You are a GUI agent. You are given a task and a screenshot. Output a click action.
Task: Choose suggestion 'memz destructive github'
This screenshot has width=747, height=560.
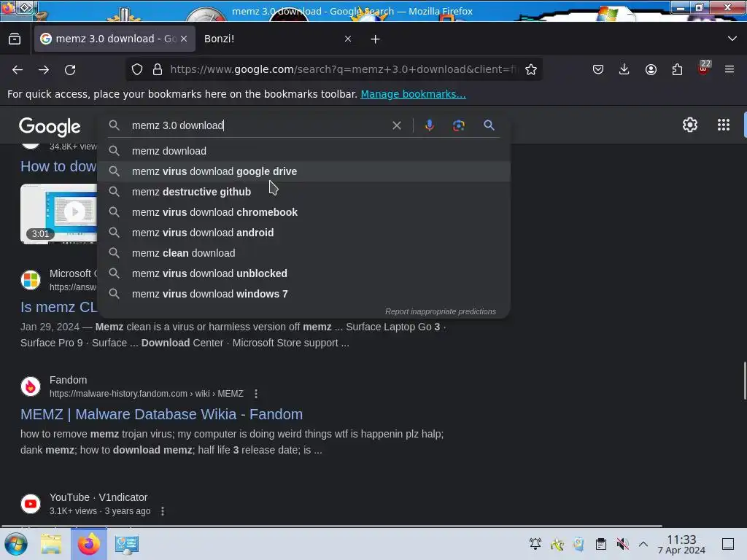[x=304, y=192]
